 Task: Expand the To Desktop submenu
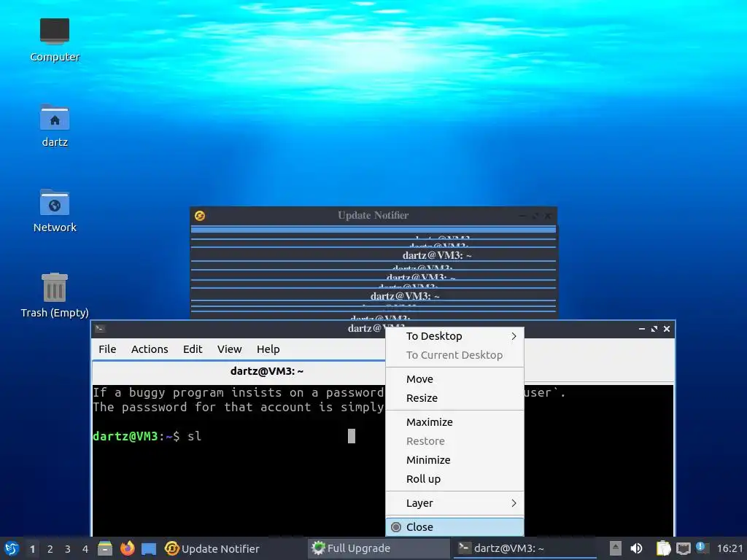454,336
